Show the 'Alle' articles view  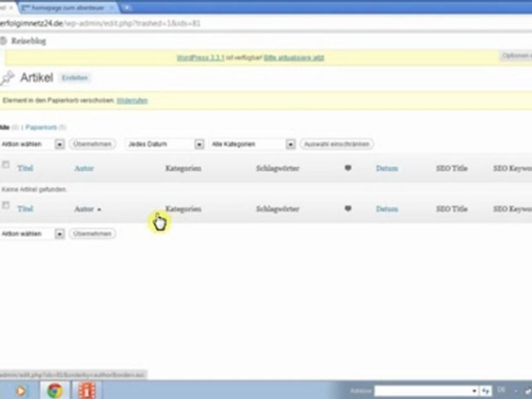[x=4, y=127]
